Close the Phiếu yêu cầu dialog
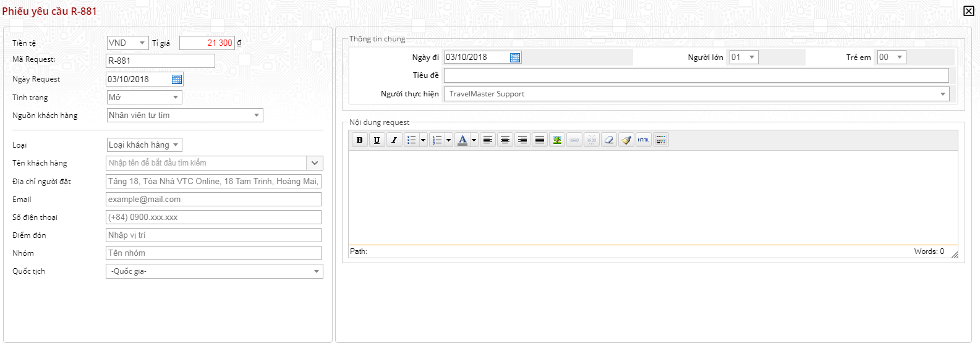This screenshot has height=354, width=980. pyautogui.click(x=969, y=11)
